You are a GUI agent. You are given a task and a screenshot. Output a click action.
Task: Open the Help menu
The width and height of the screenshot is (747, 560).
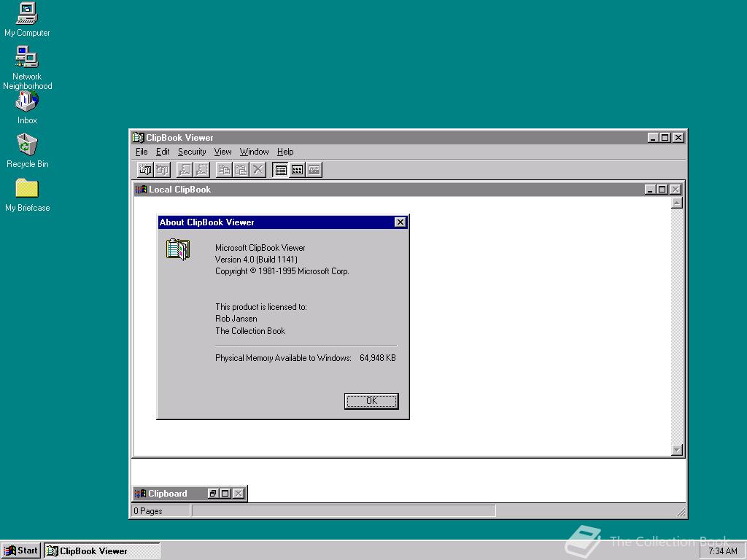click(285, 152)
